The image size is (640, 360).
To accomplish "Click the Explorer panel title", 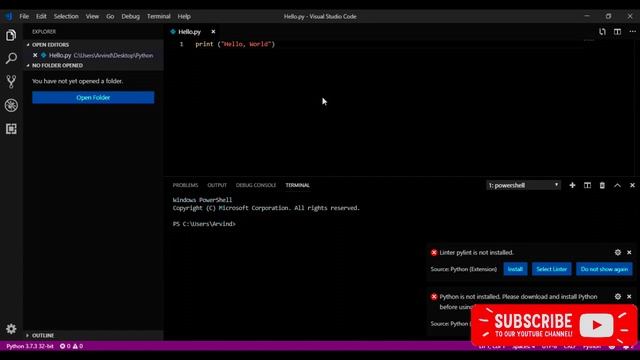I will tap(44, 31).
